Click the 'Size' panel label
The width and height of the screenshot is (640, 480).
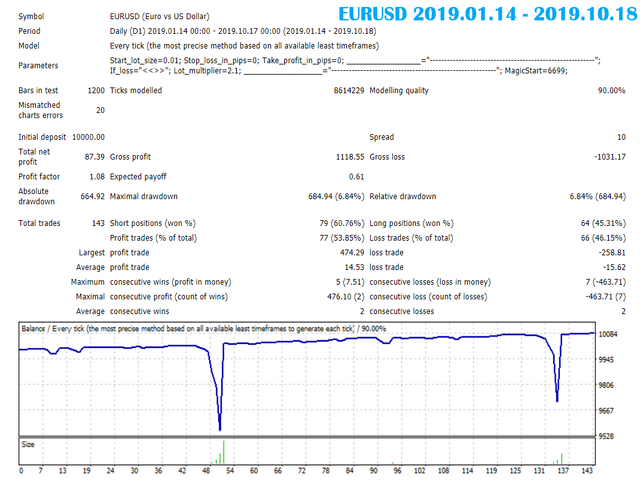(28, 444)
